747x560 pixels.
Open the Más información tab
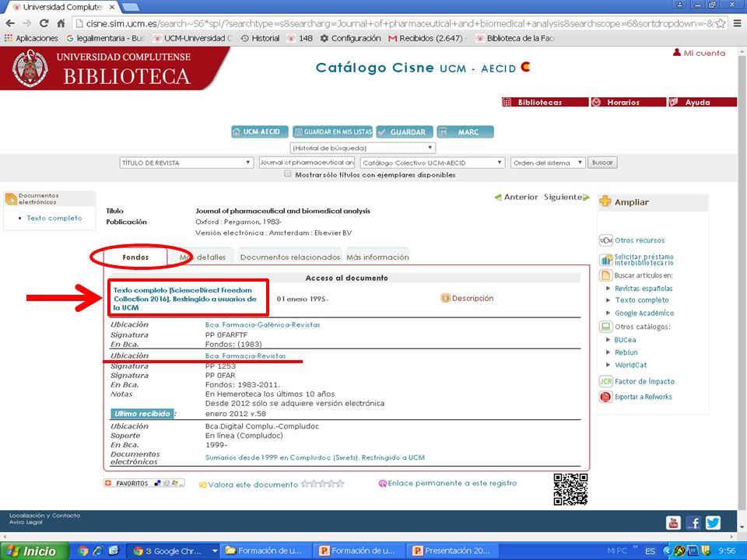pos(377,257)
